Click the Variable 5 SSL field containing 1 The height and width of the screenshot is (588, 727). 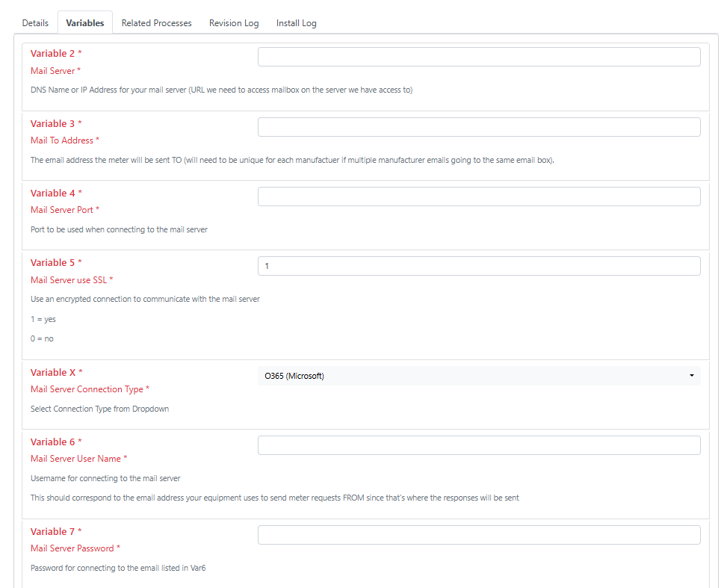point(479,266)
